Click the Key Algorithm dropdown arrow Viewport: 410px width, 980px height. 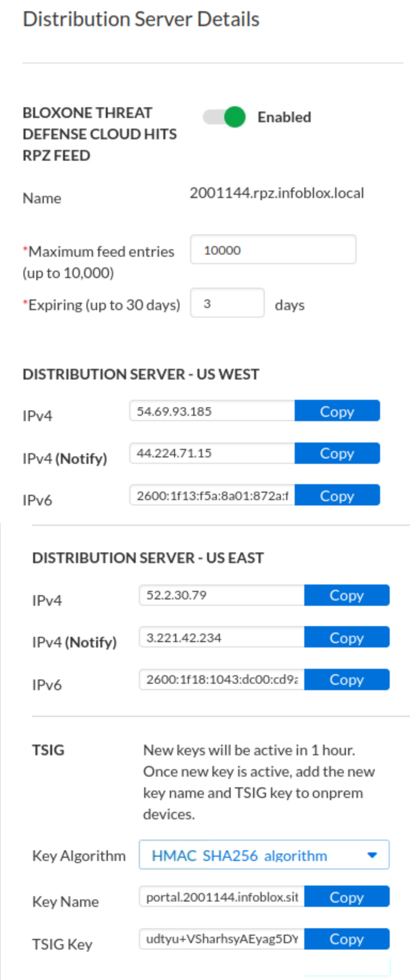coord(372,855)
